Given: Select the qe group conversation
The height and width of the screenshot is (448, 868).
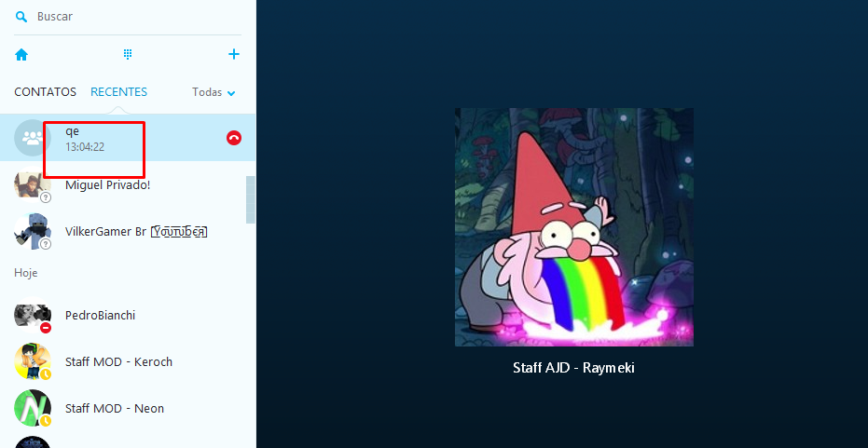Looking at the screenshot, I should point(128,138).
